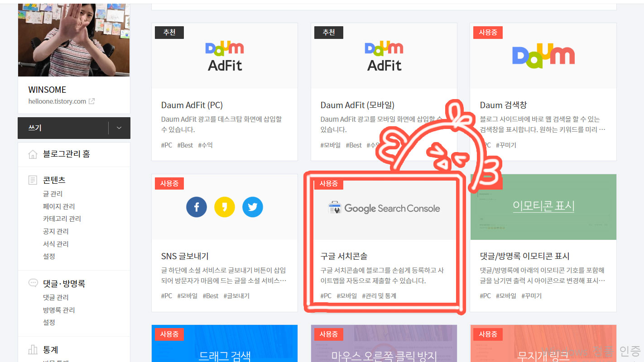The width and height of the screenshot is (644, 362).
Task: Open 방명록 관리 menu item
Action: coord(59,310)
